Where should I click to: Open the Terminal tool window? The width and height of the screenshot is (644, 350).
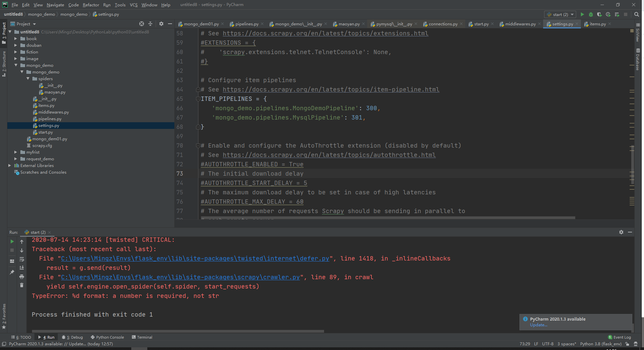[x=142, y=337]
